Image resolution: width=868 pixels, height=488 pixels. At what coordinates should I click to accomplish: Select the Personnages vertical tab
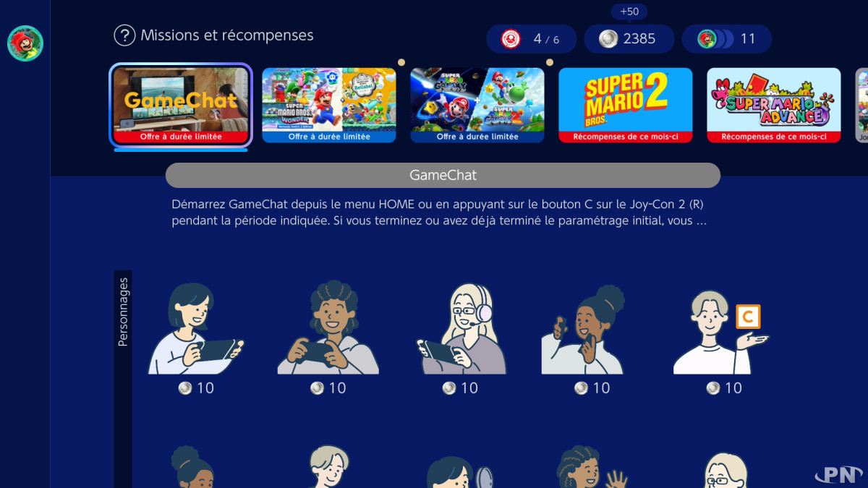[x=123, y=312]
